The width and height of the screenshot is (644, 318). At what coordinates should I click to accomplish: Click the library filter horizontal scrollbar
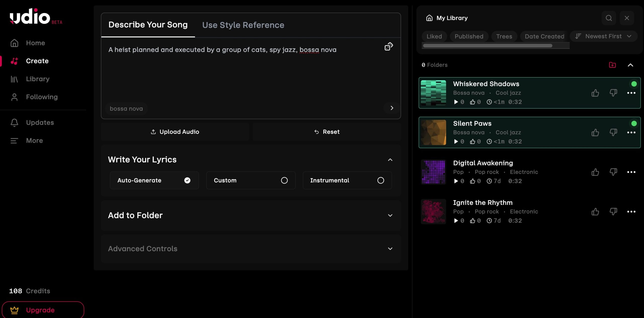tap(488, 46)
